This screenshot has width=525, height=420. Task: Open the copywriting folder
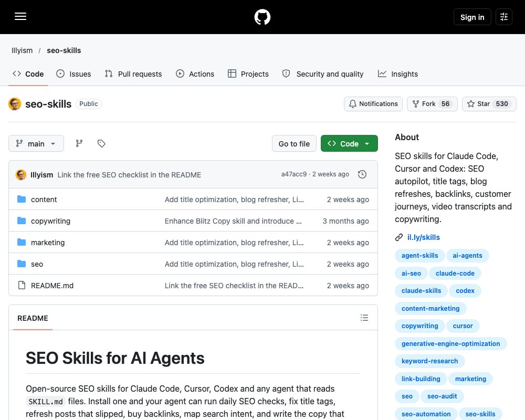(50, 221)
